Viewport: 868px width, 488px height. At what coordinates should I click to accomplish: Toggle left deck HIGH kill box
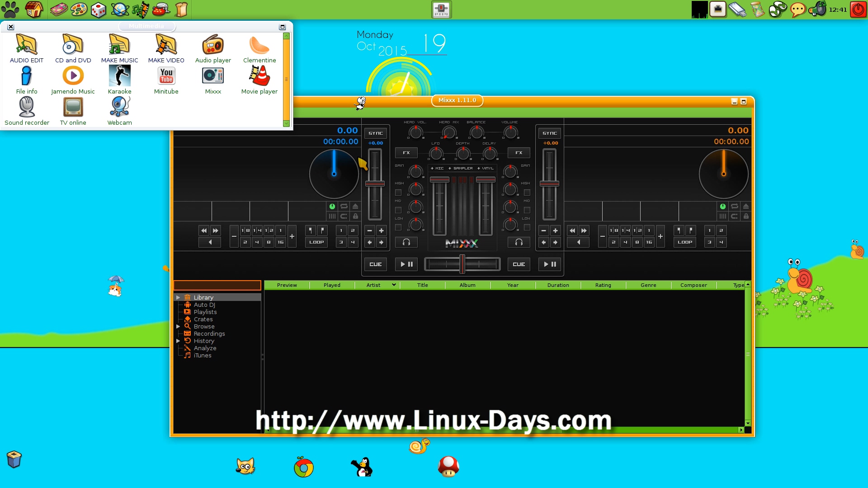click(x=398, y=192)
